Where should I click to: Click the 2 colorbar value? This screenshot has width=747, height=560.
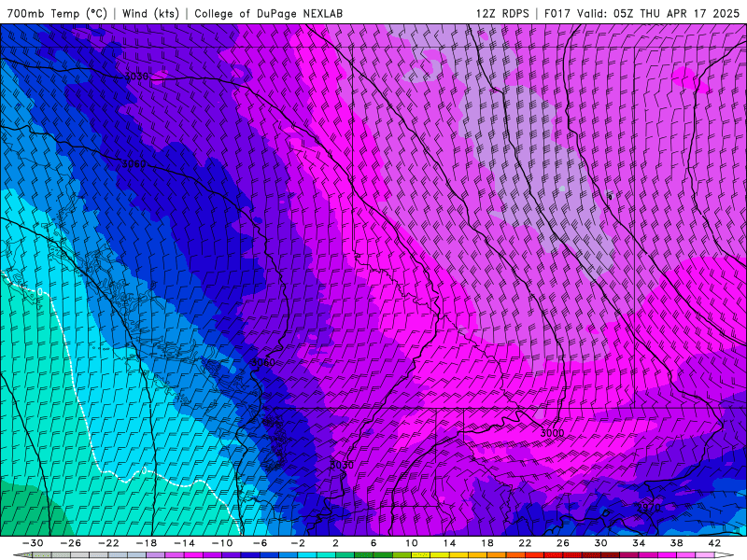click(x=336, y=543)
